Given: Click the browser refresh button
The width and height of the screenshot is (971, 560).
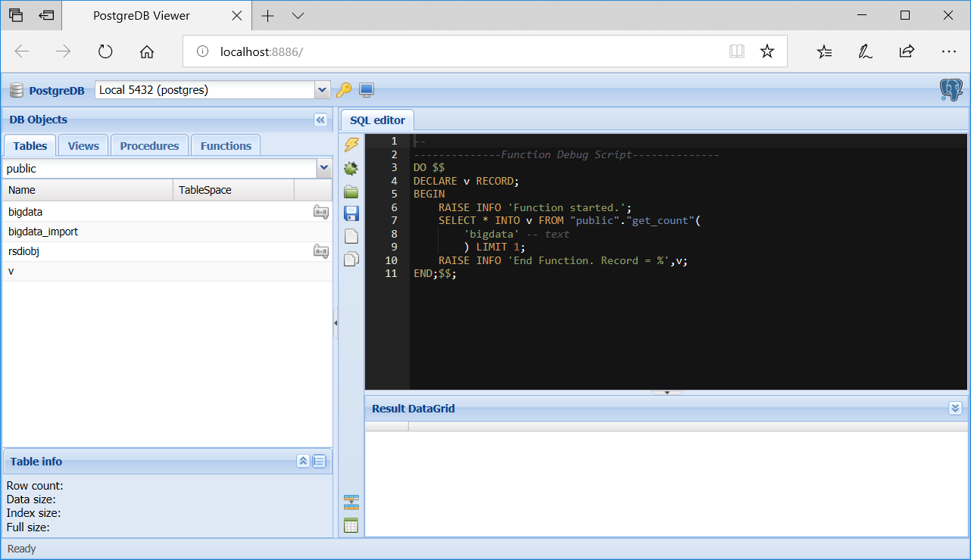Looking at the screenshot, I should (x=105, y=51).
